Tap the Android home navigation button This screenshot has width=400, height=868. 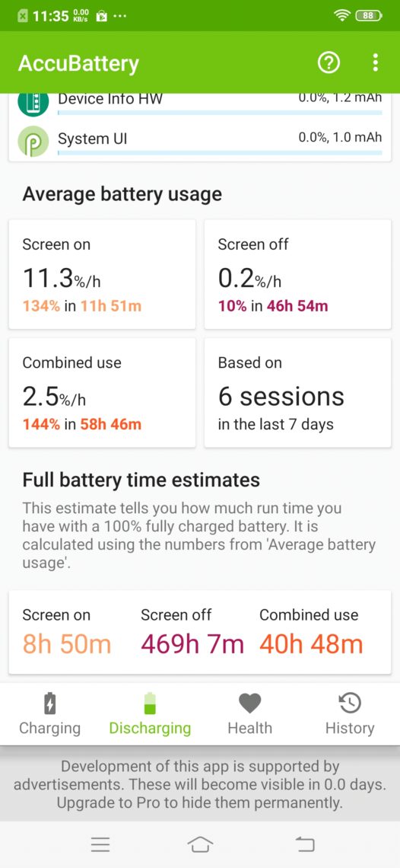(x=200, y=844)
